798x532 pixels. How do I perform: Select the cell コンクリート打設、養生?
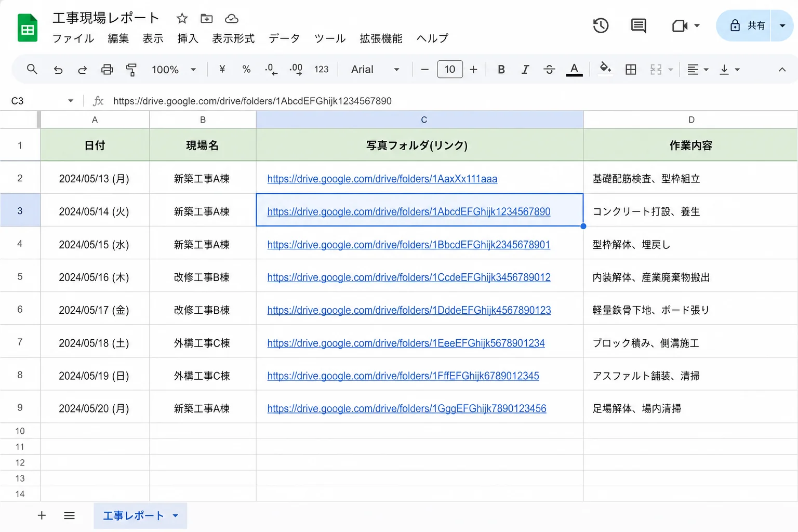coord(691,210)
